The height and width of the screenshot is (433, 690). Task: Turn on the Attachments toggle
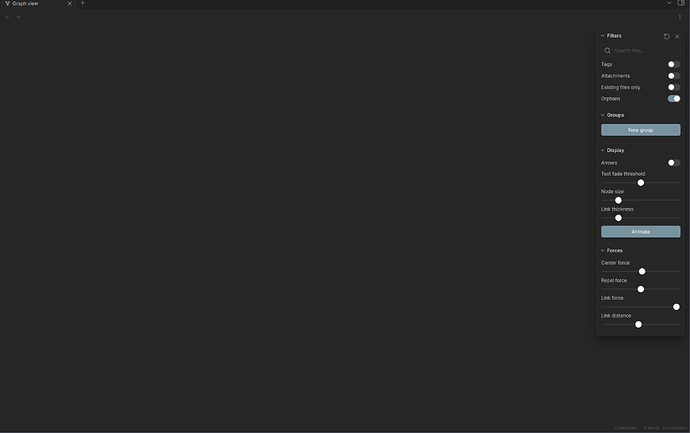pyautogui.click(x=673, y=76)
